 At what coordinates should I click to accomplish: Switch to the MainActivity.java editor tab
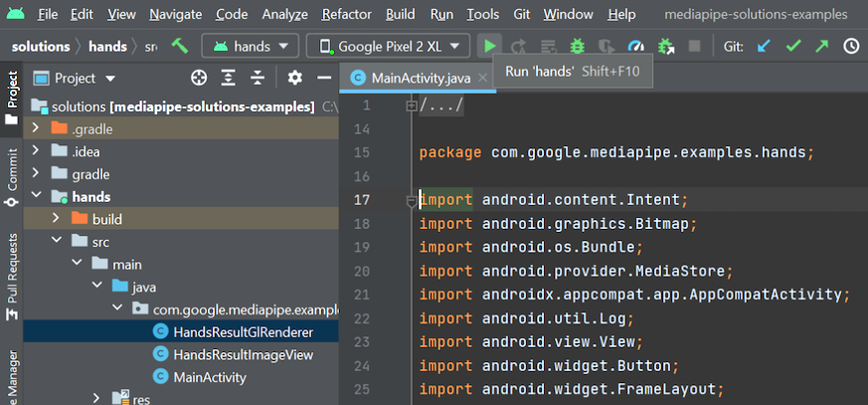418,78
